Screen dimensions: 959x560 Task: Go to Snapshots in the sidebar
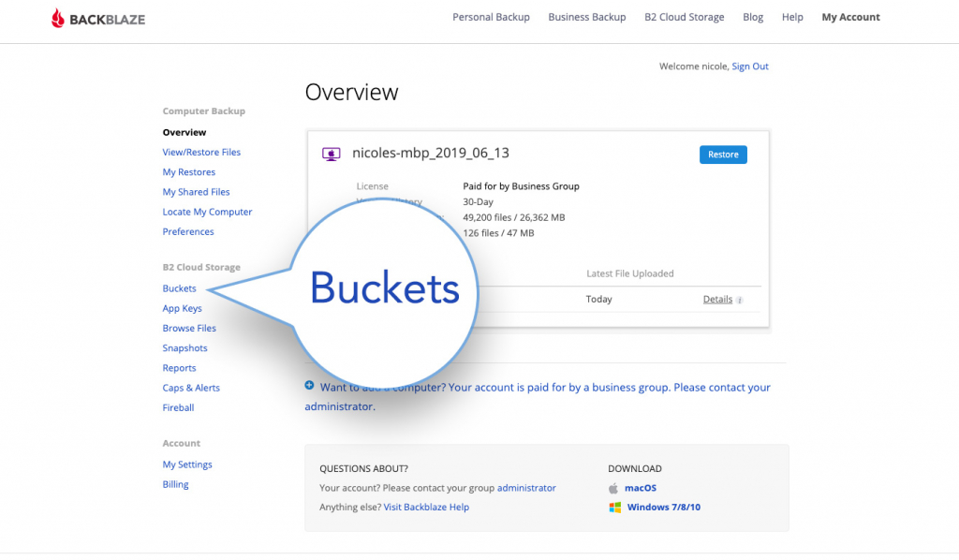184,348
